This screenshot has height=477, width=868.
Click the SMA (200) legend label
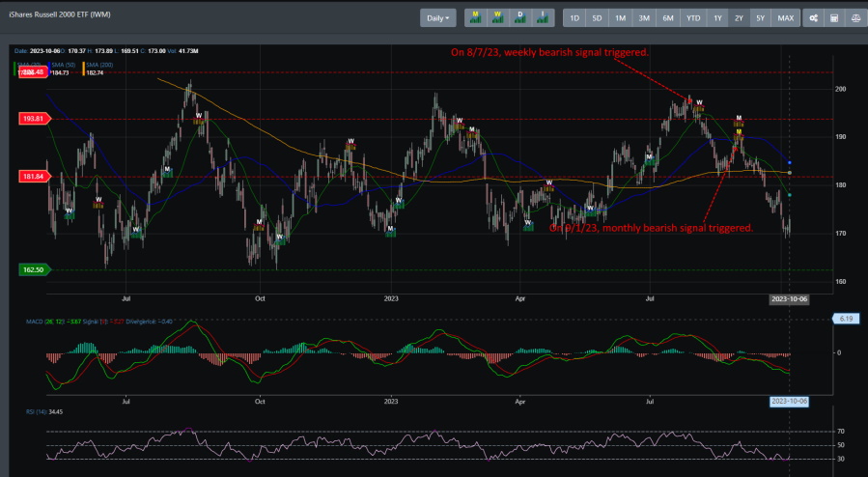pyautogui.click(x=99, y=65)
